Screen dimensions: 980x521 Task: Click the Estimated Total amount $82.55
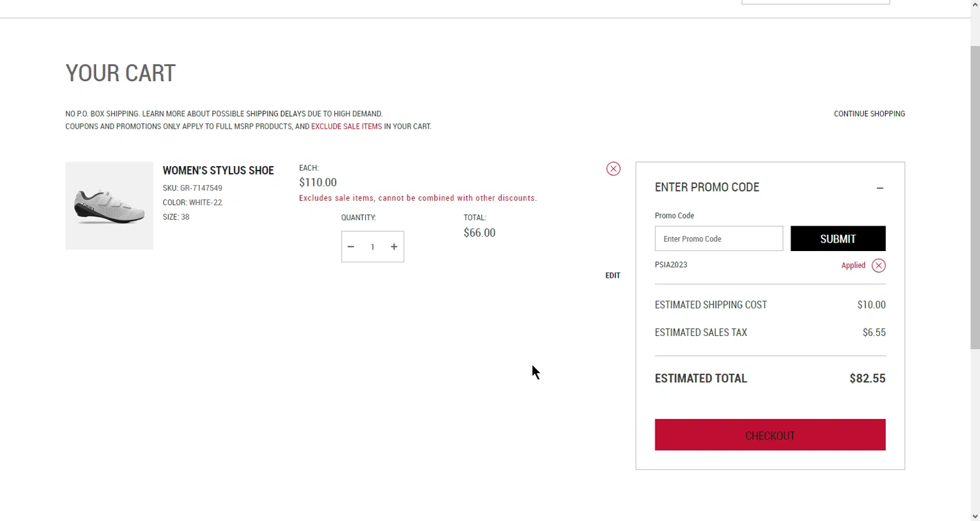(867, 378)
